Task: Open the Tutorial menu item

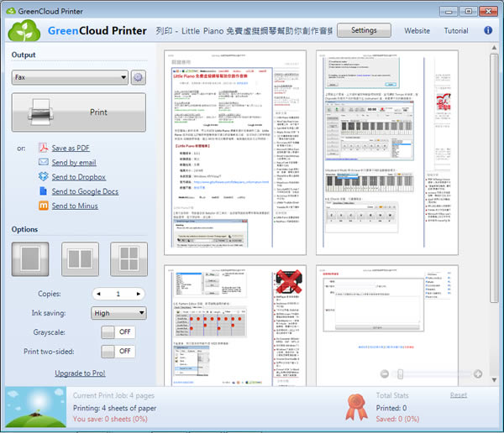Action: pyautogui.click(x=456, y=31)
